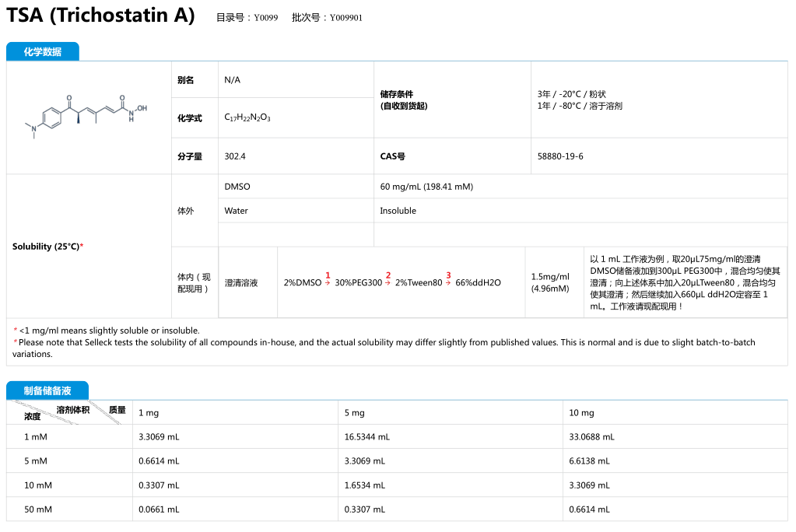This screenshot has height=532, width=796.
Task: Click the 5 mM row label
Action: (x=36, y=461)
